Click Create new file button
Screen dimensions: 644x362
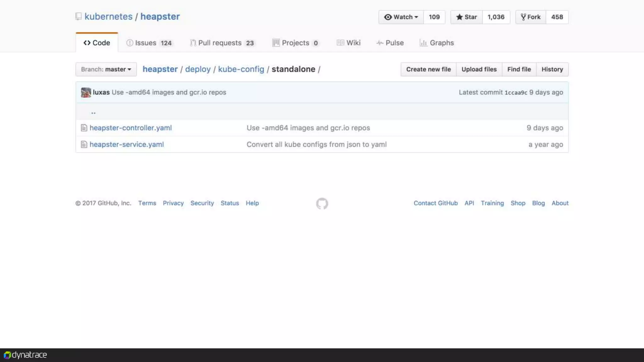pyautogui.click(x=428, y=69)
